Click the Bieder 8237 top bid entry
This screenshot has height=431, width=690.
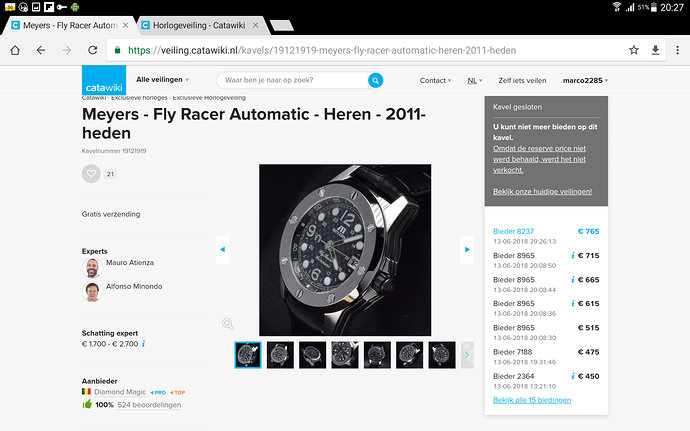tap(546, 236)
